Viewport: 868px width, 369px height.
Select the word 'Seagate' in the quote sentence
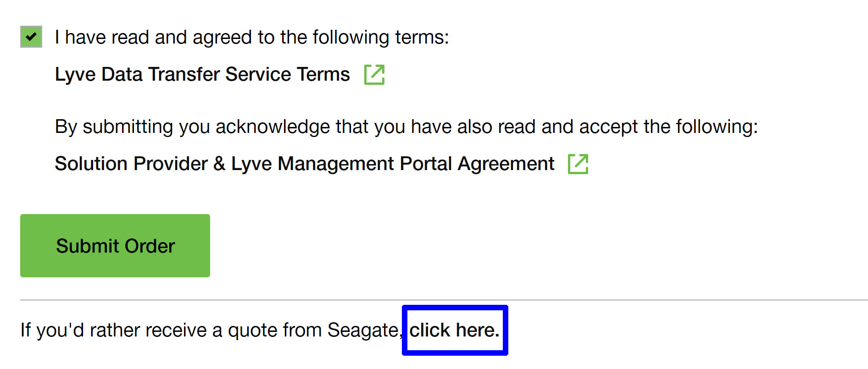(363, 330)
